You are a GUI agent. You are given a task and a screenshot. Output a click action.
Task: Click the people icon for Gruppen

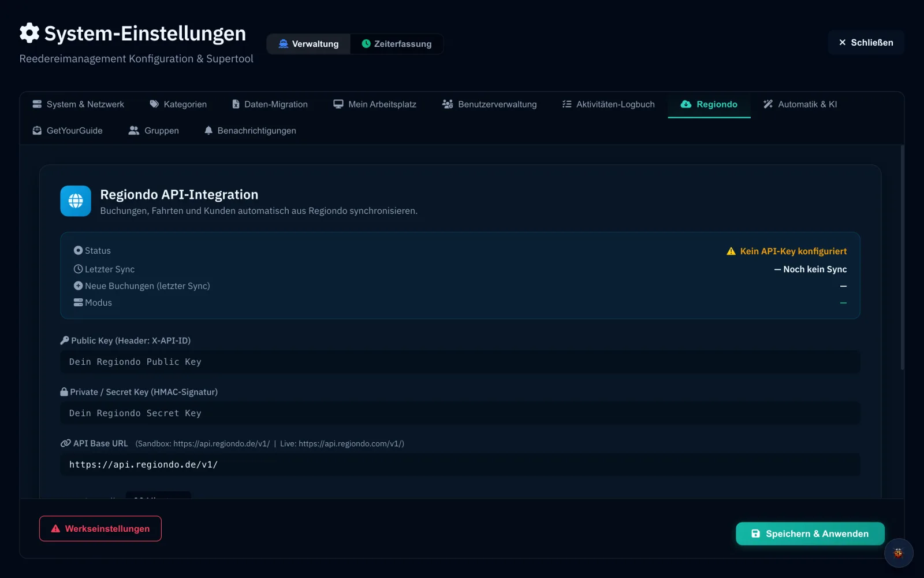point(134,131)
